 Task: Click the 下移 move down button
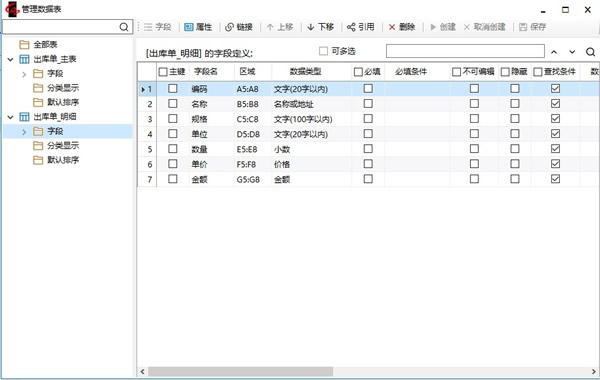pyautogui.click(x=321, y=27)
